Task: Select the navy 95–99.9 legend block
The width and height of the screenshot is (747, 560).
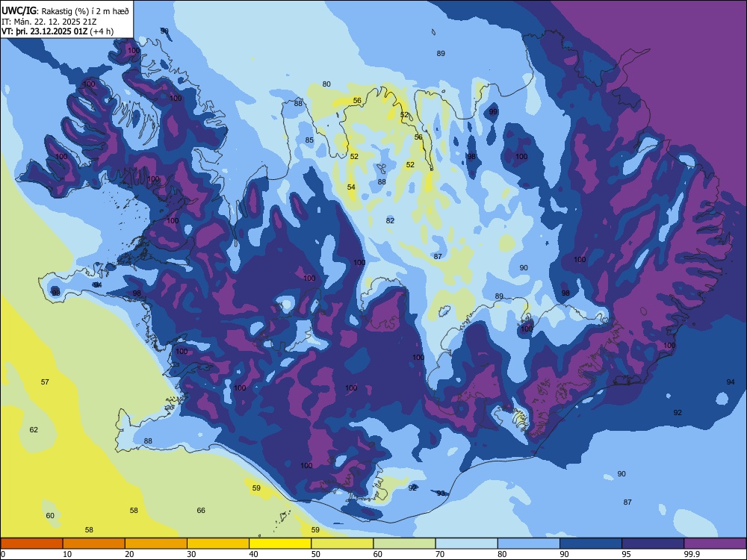Action: [x=653, y=544]
